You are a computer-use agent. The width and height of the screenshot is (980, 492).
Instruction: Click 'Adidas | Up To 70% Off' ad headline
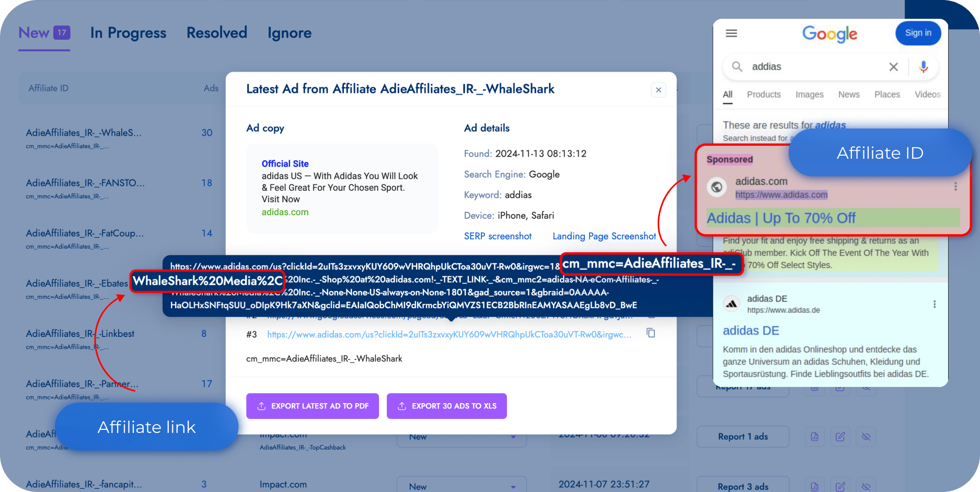tap(781, 218)
